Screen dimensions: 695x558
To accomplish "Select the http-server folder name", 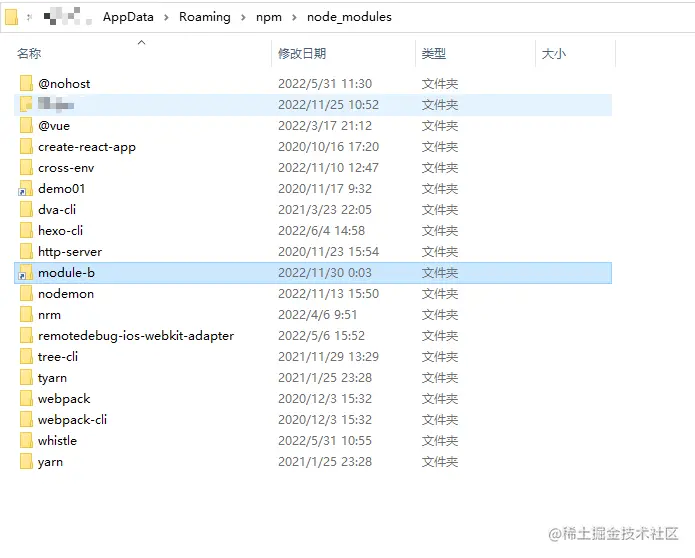I will pos(70,252).
